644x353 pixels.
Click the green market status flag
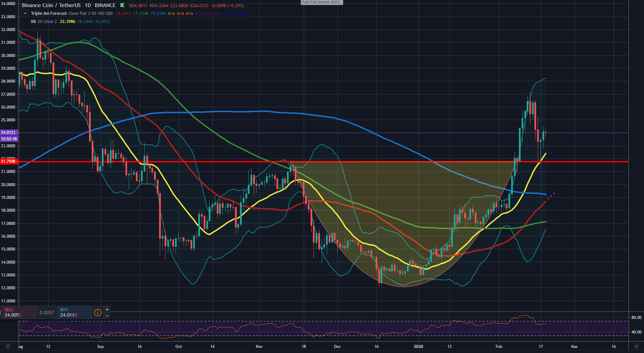click(x=122, y=5)
